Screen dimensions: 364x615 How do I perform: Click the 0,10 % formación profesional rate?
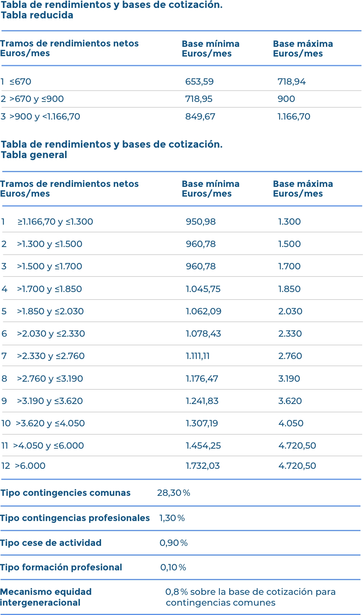173,567
